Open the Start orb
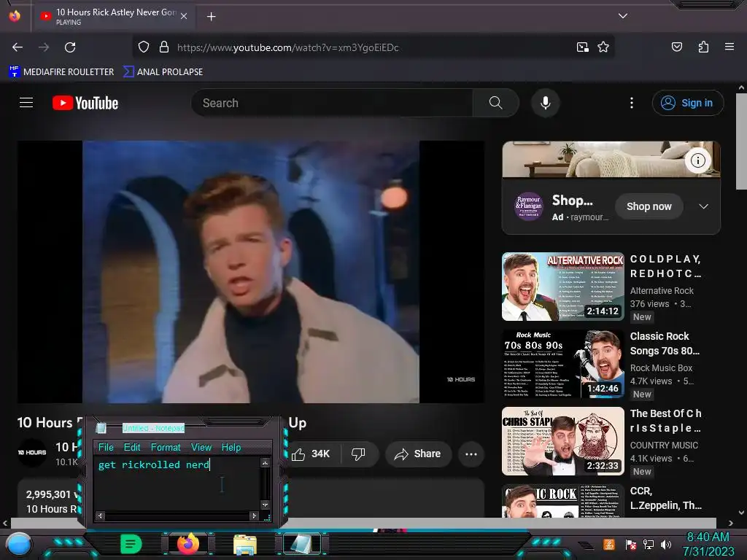 (x=19, y=545)
